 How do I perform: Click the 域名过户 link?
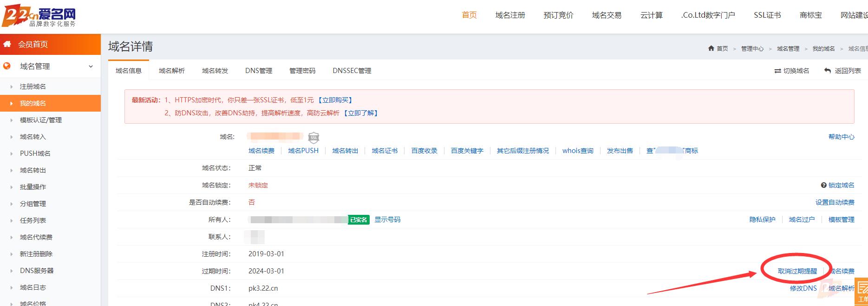[802, 220]
